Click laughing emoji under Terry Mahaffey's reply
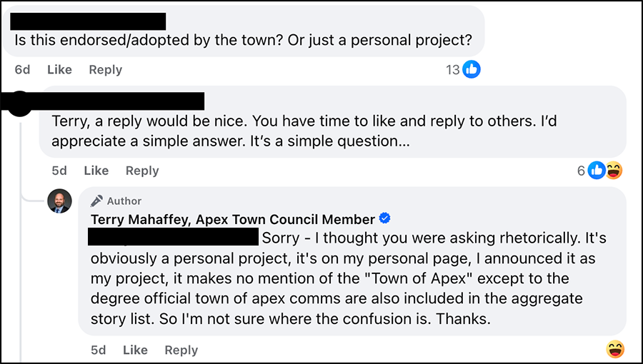 (614, 350)
